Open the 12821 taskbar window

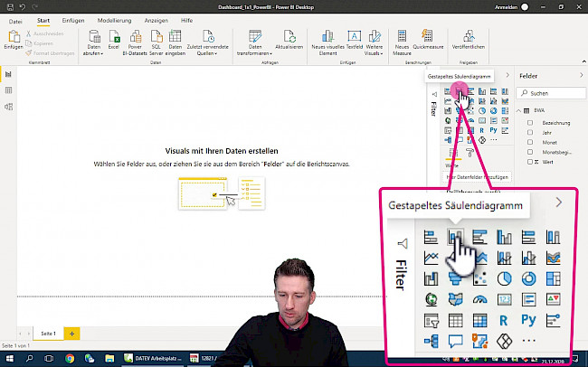(204, 358)
